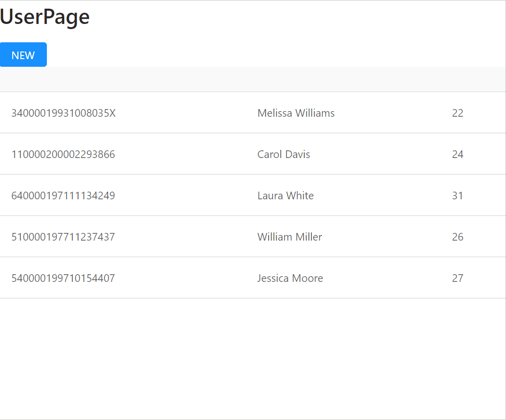Select ID cell 640000197111134249
The width and height of the screenshot is (506, 420).
click(x=63, y=196)
